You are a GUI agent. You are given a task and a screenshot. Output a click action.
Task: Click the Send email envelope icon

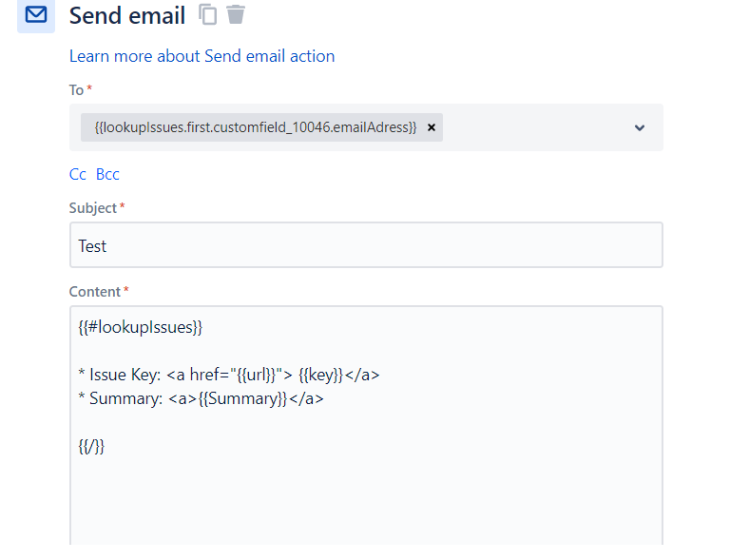(x=36, y=15)
